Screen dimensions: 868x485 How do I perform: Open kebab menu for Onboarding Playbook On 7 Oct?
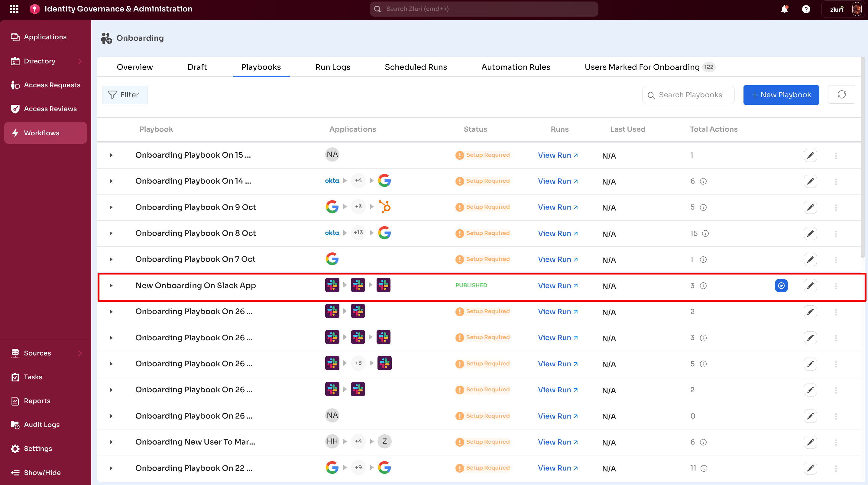click(x=836, y=260)
